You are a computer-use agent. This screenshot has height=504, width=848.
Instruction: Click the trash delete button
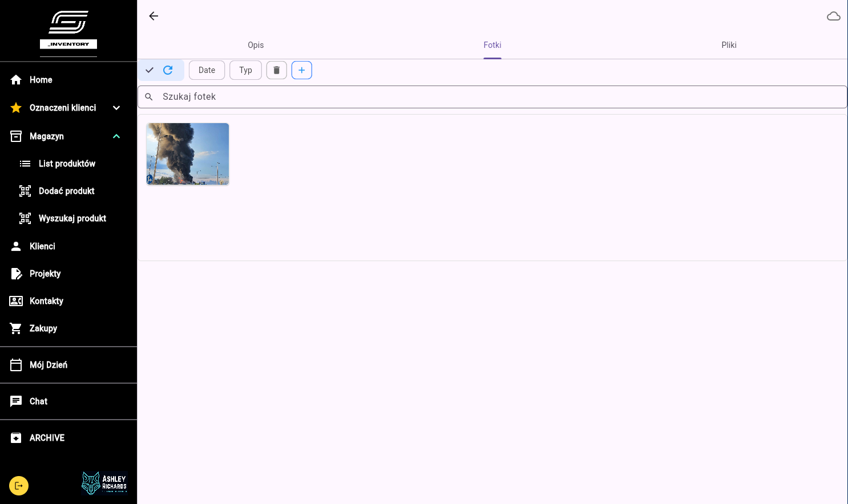277,70
